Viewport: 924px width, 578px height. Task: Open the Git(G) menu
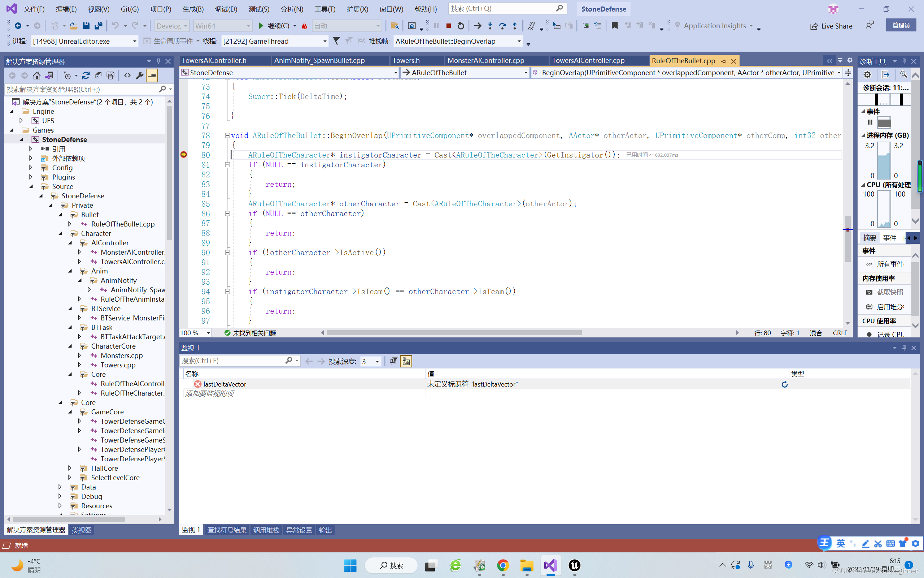(130, 9)
